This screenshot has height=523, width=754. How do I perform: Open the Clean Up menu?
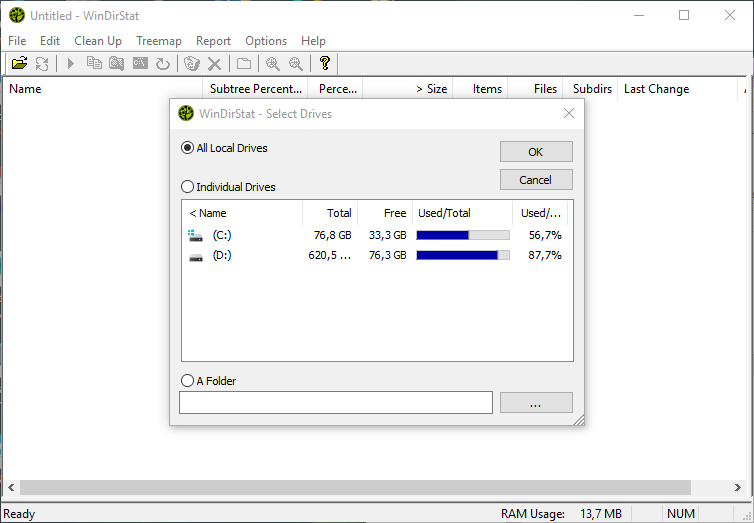pyautogui.click(x=98, y=41)
